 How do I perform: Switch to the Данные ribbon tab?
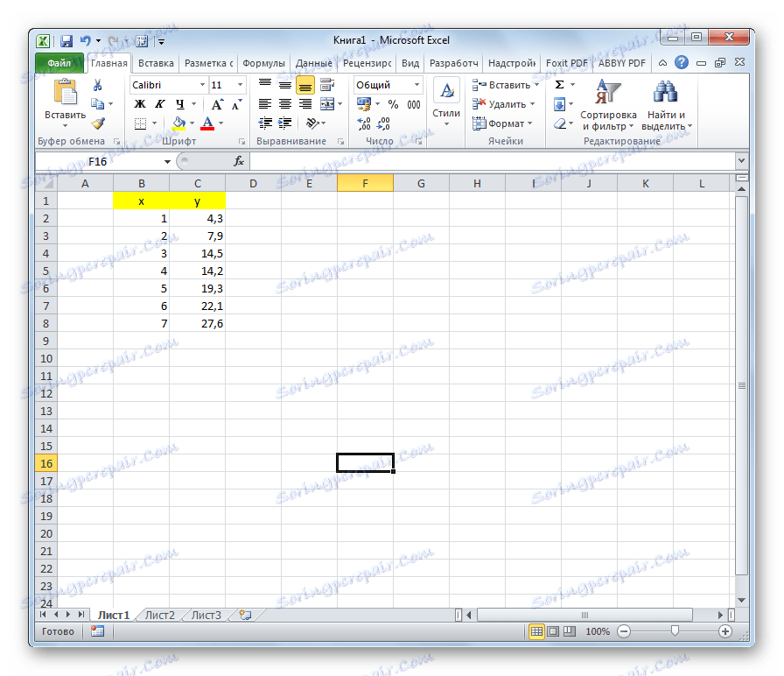(313, 63)
